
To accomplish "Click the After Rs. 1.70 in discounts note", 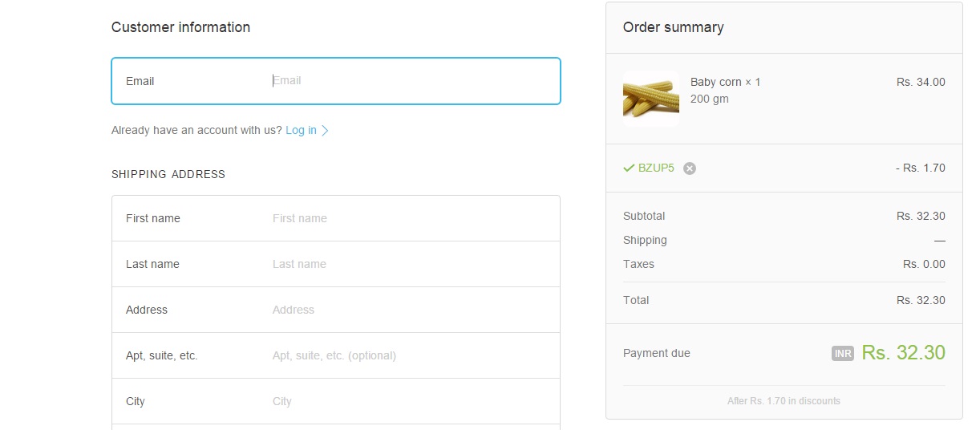I will [784, 401].
